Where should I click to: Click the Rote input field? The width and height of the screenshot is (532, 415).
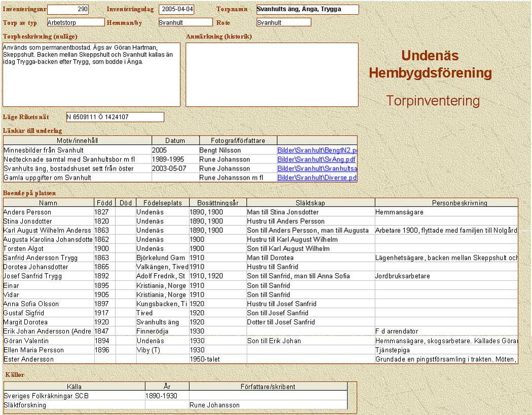283,22
